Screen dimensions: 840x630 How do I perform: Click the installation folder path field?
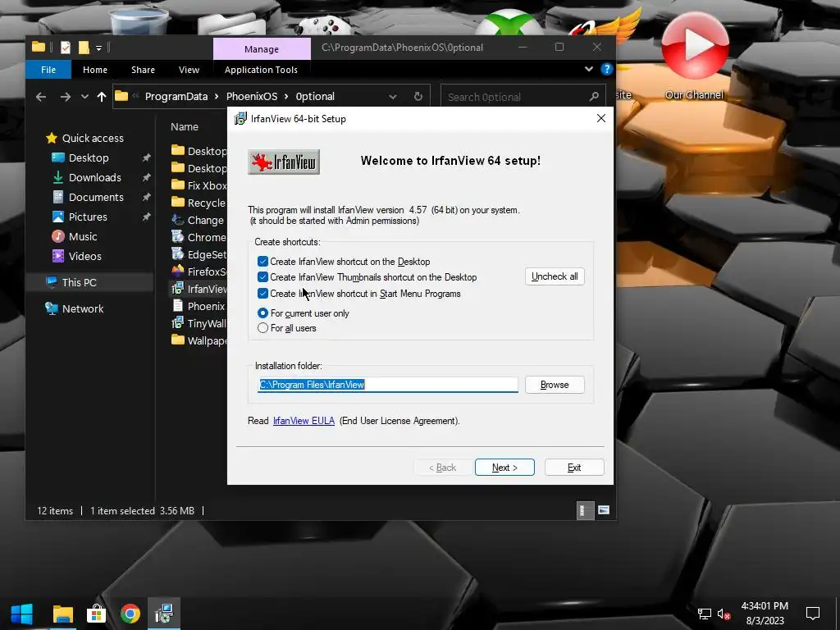(x=388, y=385)
